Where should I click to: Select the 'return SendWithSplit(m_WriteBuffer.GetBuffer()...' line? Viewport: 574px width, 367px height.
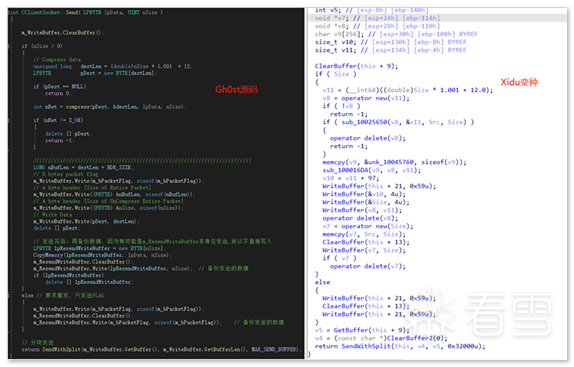coord(161,349)
